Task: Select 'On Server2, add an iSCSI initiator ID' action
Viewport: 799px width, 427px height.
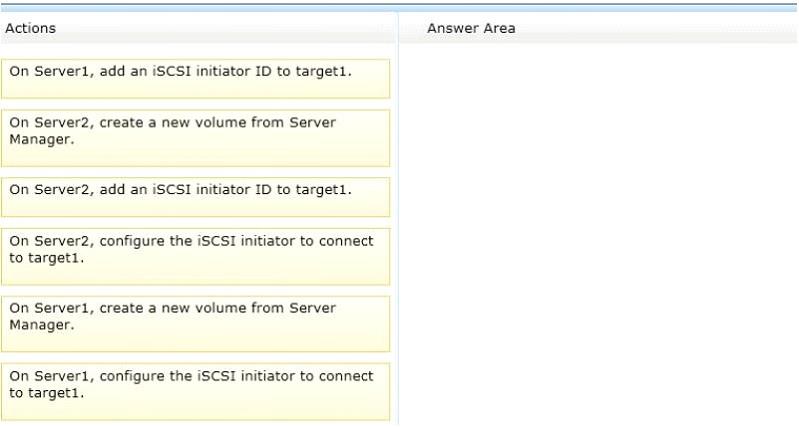Action: tap(196, 197)
